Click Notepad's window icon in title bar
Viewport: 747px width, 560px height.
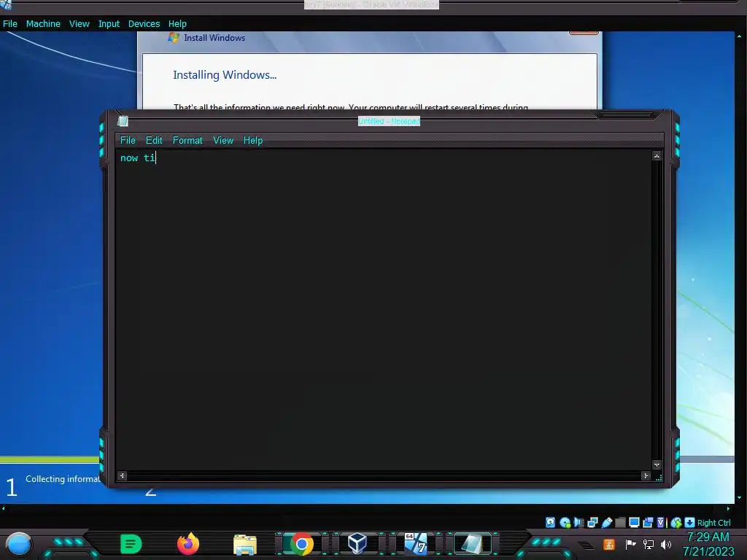pos(123,121)
